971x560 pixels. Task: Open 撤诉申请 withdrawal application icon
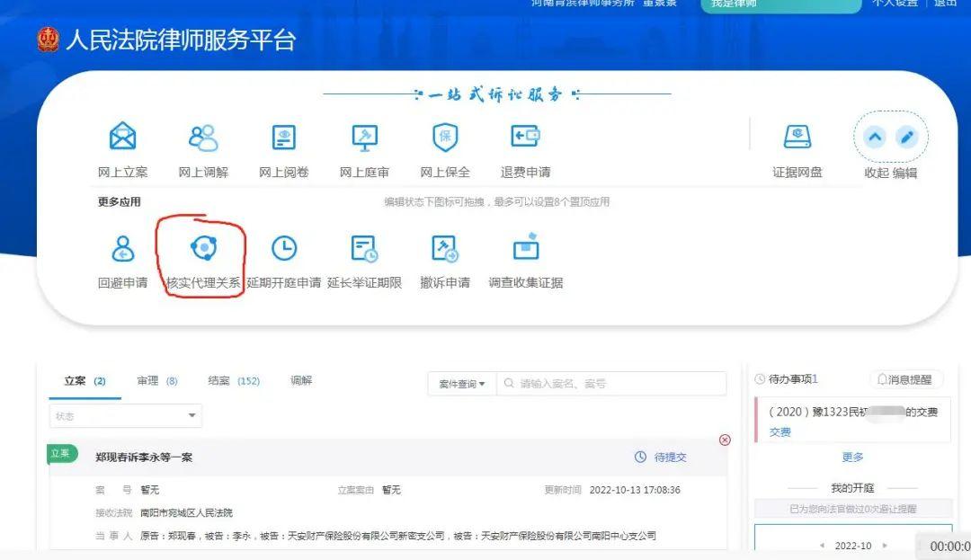445,248
